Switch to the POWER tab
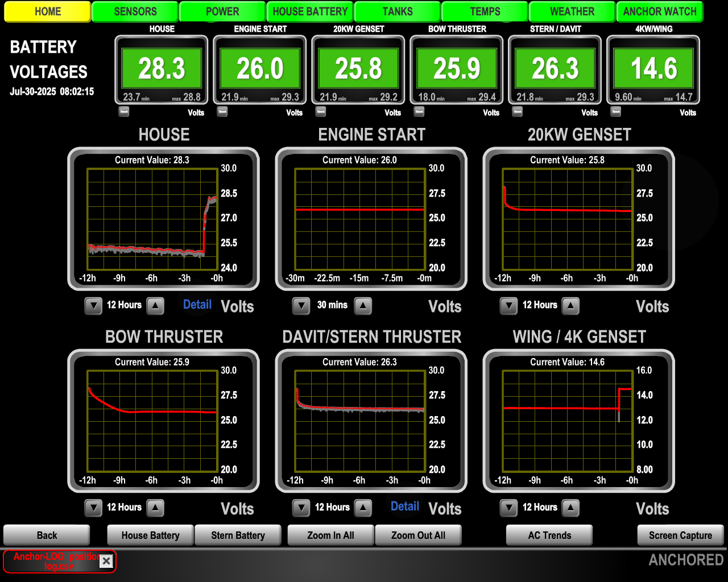728x582 pixels. (223, 11)
